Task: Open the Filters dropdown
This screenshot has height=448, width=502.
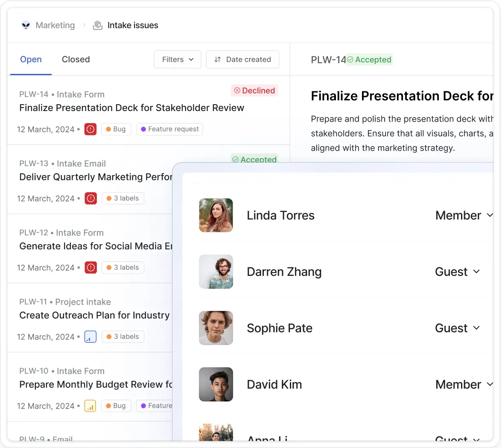Action: (x=178, y=59)
